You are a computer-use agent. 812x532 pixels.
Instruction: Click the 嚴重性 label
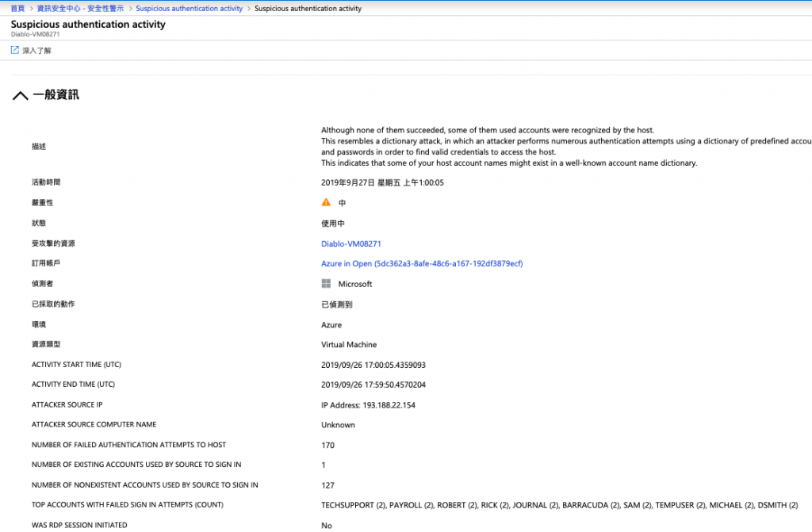click(43, 202)
